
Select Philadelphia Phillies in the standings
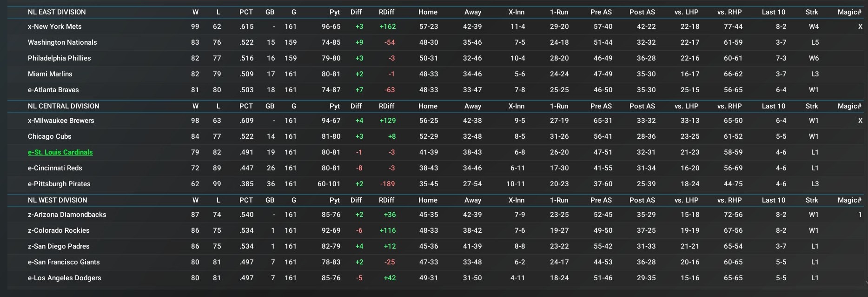click(59, 58)
